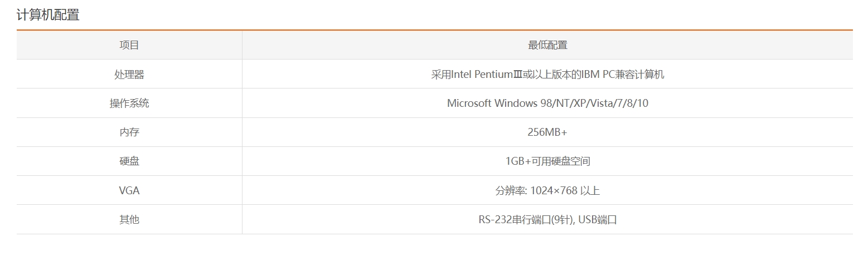Click the IBM PC兼容计算机 text
868x256 pixels.
coord(623,74)
